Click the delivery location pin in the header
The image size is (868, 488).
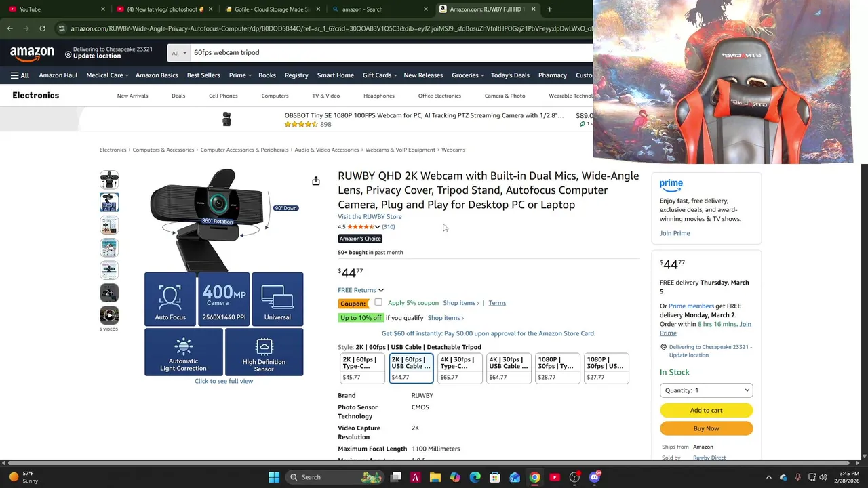tap(68, 54)
